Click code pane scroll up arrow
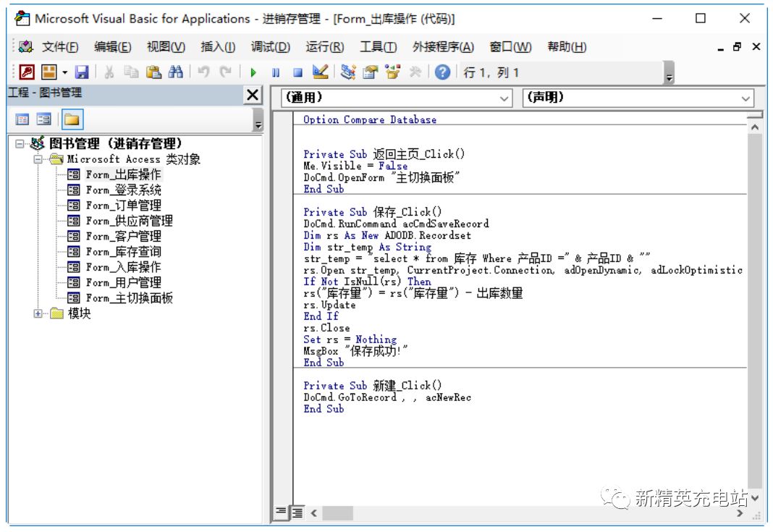Image resolution: width=773 pixels, height=532 pixels. click(x=755, y=127)
